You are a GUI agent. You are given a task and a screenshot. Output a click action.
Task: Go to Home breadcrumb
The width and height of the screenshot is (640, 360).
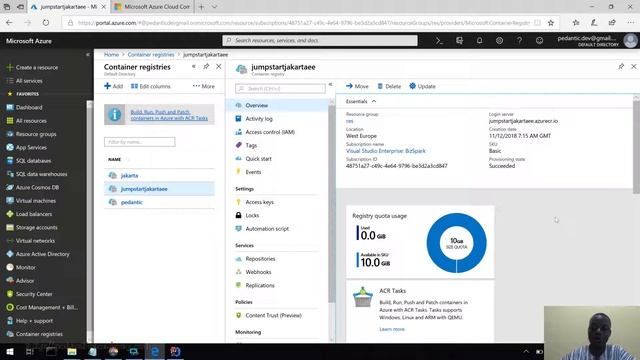[x=111, y=54]
